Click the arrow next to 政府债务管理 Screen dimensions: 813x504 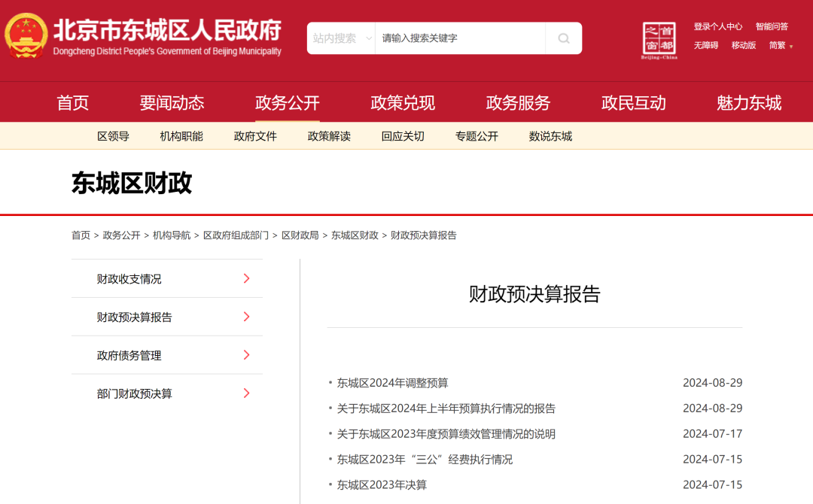[x=246, y=355]
